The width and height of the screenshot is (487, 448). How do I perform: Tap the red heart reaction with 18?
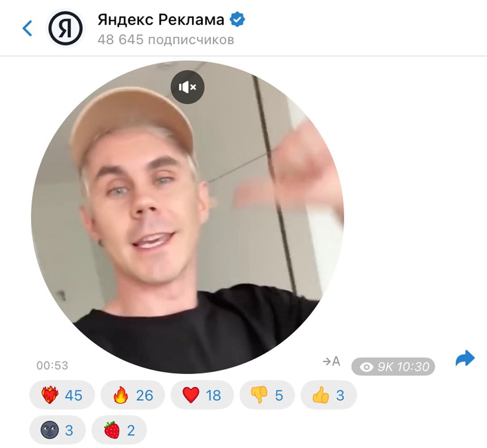[x=202, y=395]
